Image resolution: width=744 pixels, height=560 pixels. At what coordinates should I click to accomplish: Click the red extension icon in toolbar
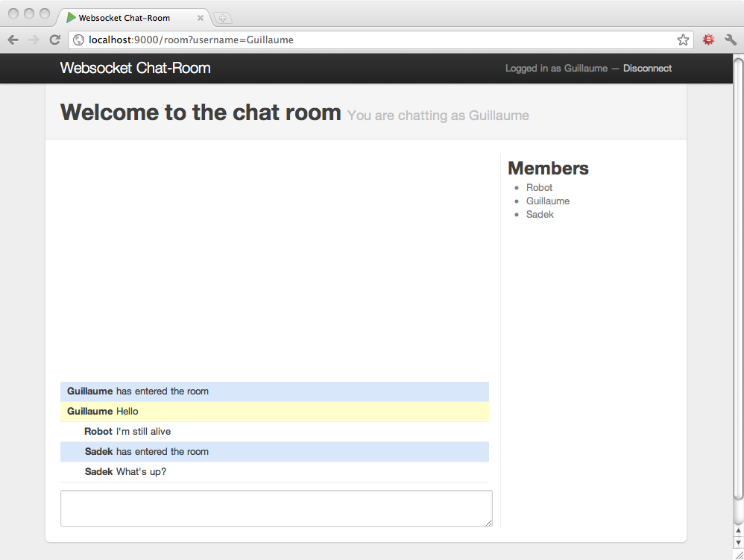click(x=708, y=40)
